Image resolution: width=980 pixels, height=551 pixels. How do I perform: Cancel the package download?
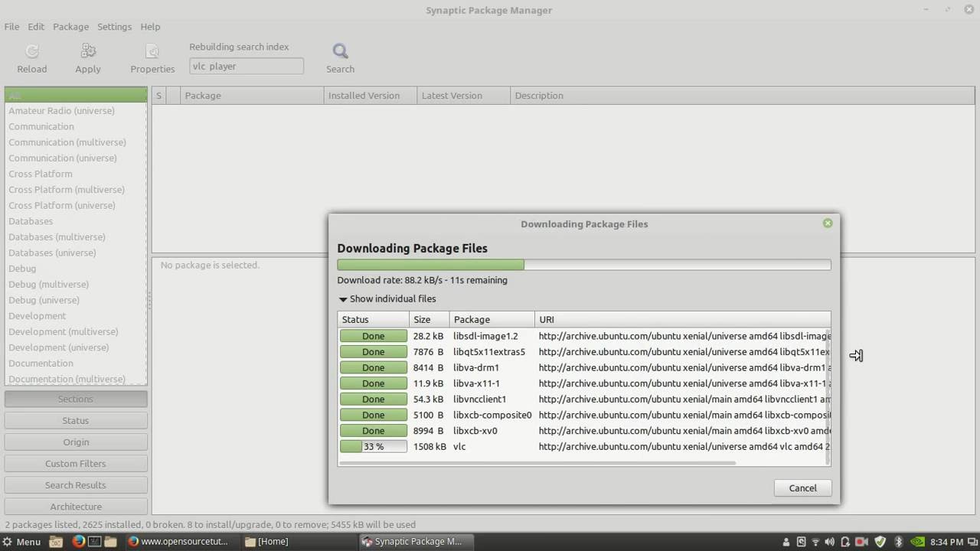[802, 488]
